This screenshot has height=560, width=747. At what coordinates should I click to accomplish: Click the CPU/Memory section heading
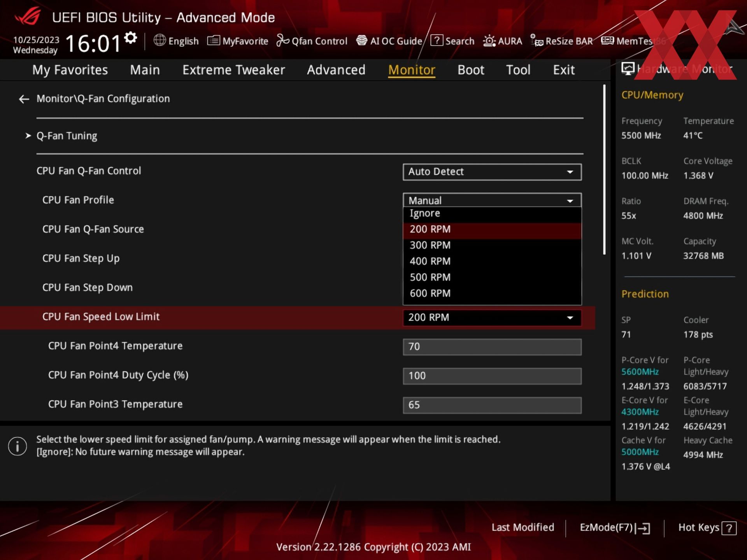click(x=652, y=95)
